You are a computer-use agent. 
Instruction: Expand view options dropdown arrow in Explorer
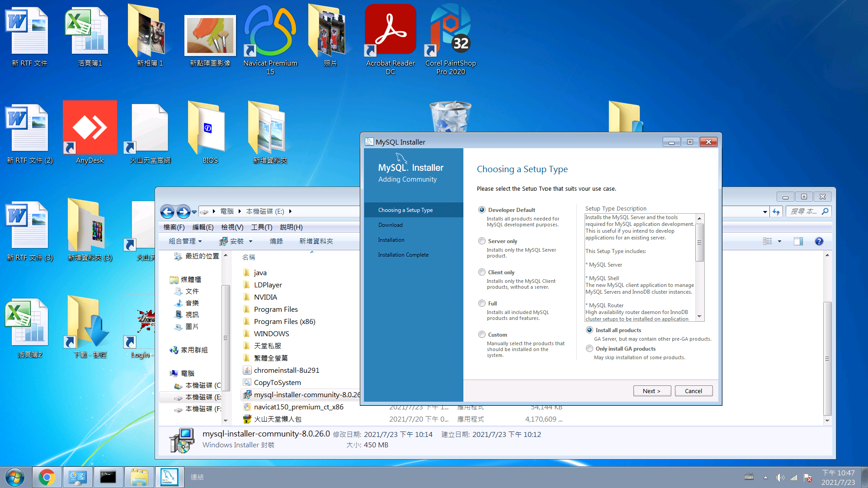point(779,241)
